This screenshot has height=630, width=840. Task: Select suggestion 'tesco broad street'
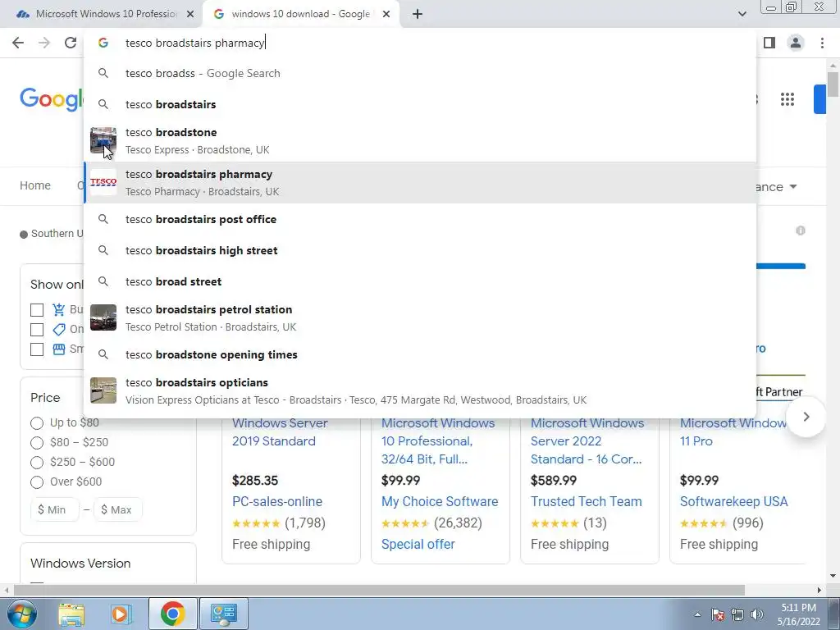[420, 281]
